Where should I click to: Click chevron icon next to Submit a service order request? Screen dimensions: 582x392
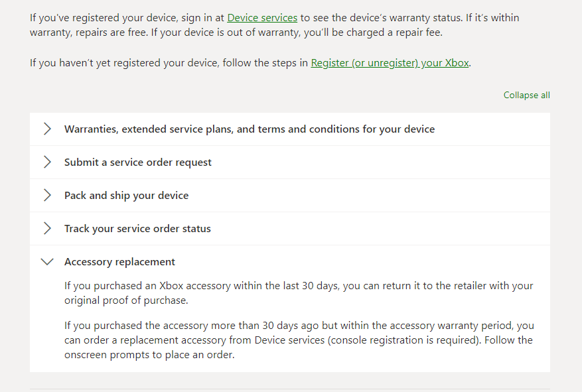pos(47,163)
